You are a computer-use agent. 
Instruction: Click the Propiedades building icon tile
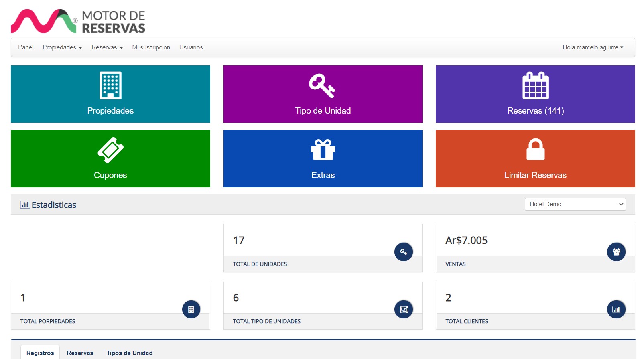[110, 85]
